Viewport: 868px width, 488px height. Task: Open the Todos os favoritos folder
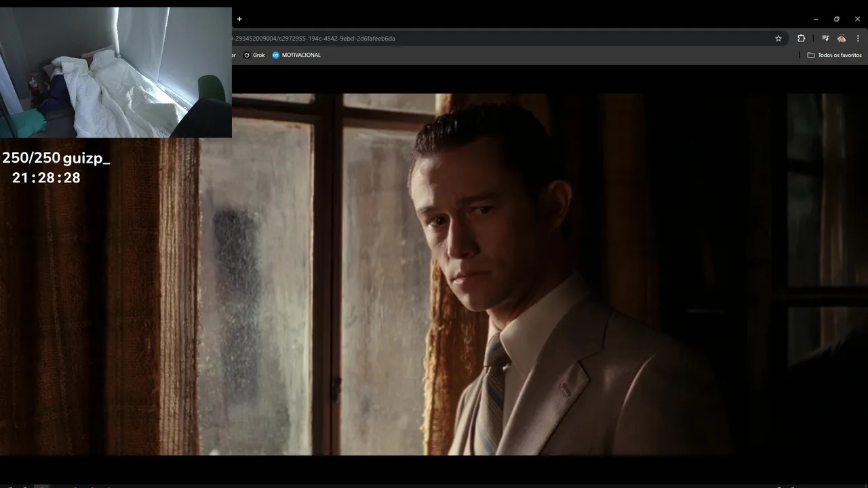click(x=834, y=55)
